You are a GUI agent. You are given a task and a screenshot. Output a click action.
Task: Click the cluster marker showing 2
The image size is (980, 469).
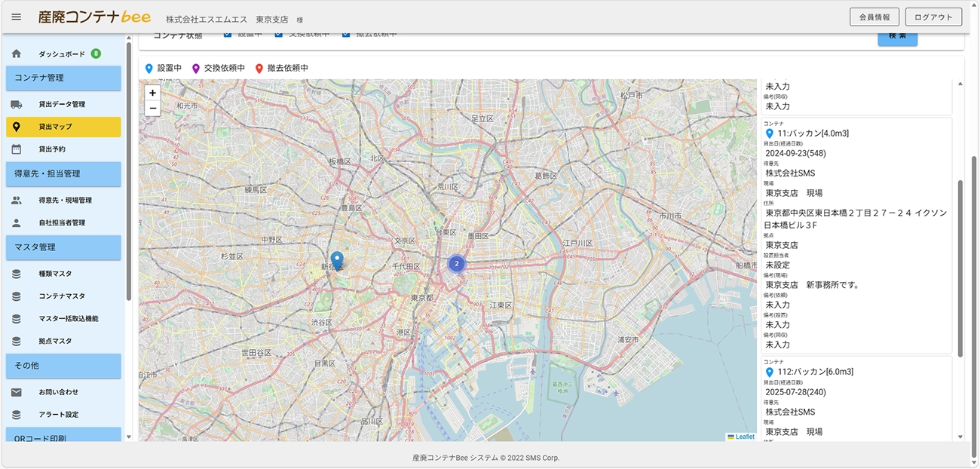[457, 264]
